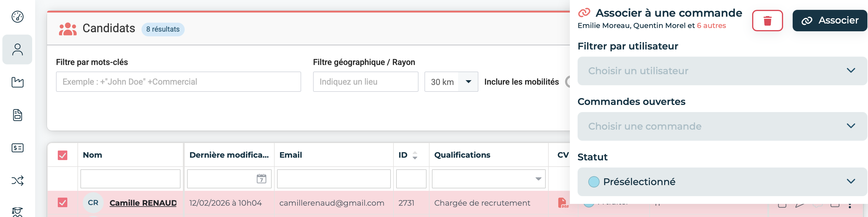Sort the table by ID column
Screen dimensions: 868x217
tap(415, 155)
